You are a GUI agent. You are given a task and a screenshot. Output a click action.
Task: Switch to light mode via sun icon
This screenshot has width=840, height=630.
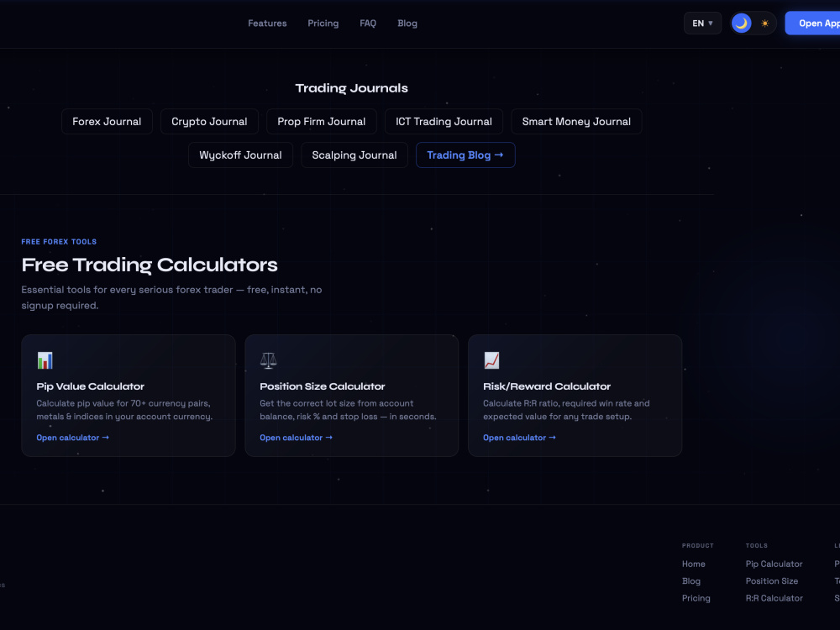coord(764,24)
